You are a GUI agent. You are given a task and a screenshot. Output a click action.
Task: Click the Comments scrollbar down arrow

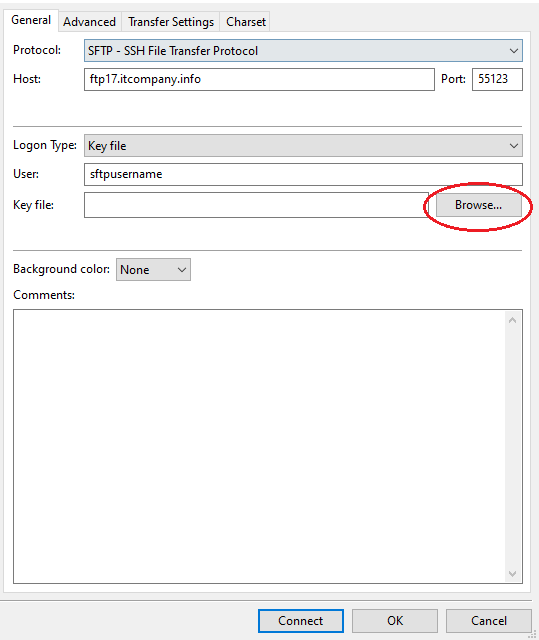[512, 574]
